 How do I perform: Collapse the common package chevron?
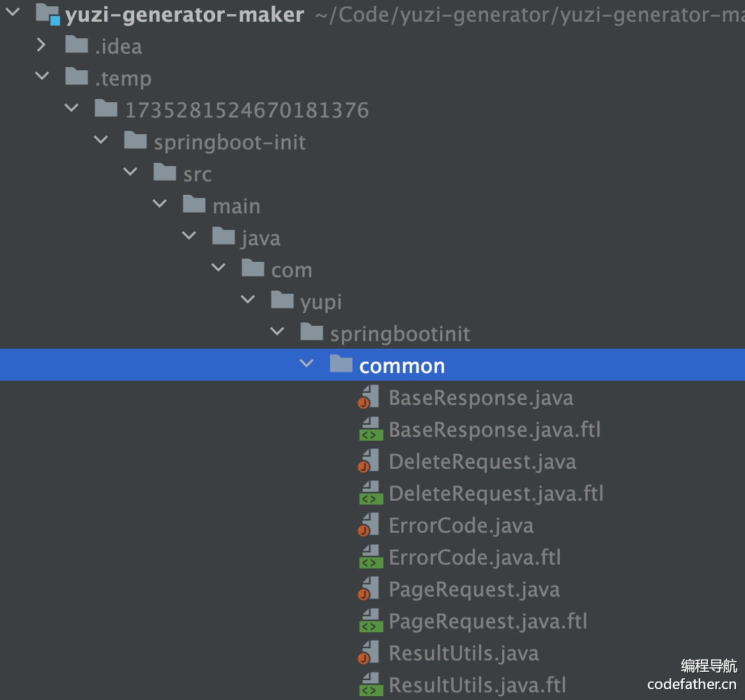click(x=307, y=364)
